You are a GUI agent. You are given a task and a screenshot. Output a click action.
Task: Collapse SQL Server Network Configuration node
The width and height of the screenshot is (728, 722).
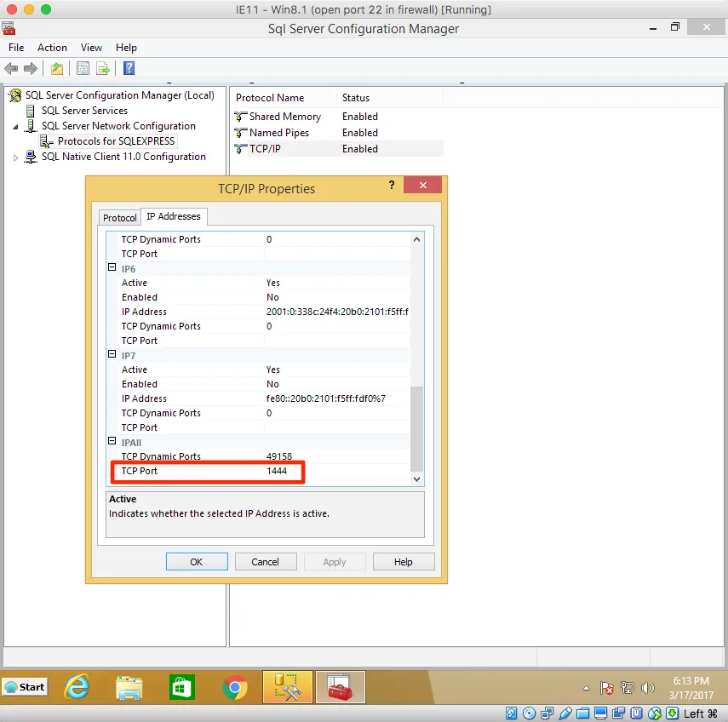pos(16,127)
